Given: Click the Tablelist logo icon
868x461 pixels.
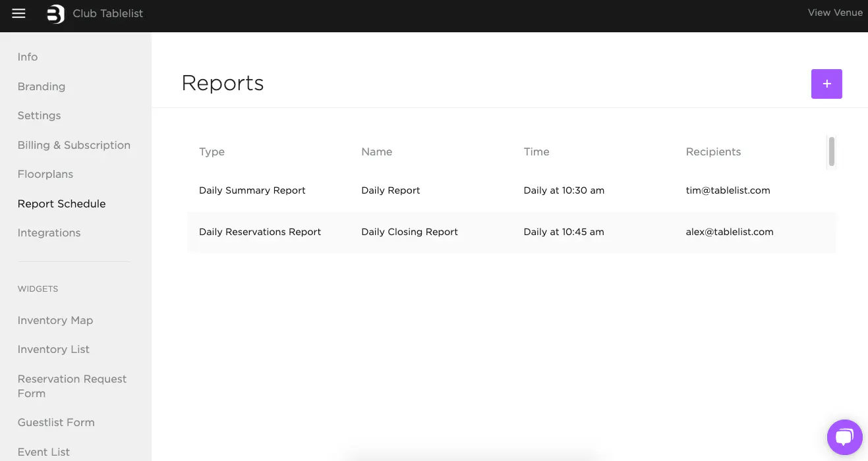Looking at the screenshot, I should coord(56,14).
